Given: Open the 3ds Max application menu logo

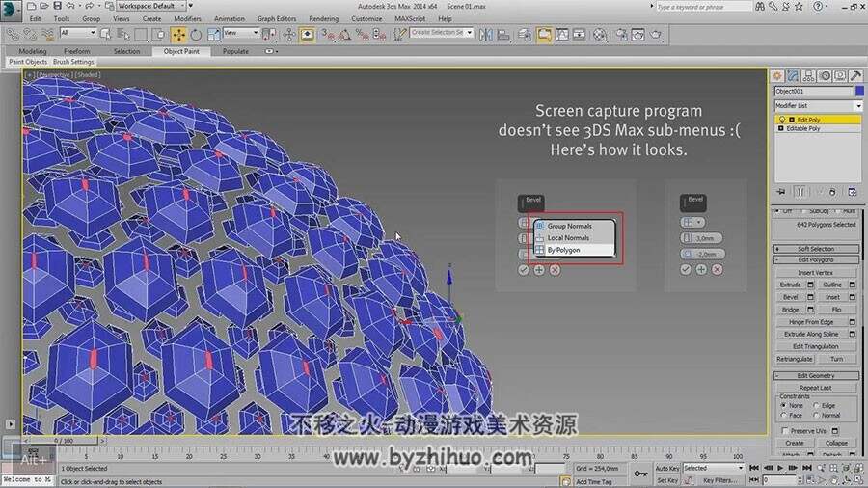Looking at the screenshot, I should pos(10,9).
